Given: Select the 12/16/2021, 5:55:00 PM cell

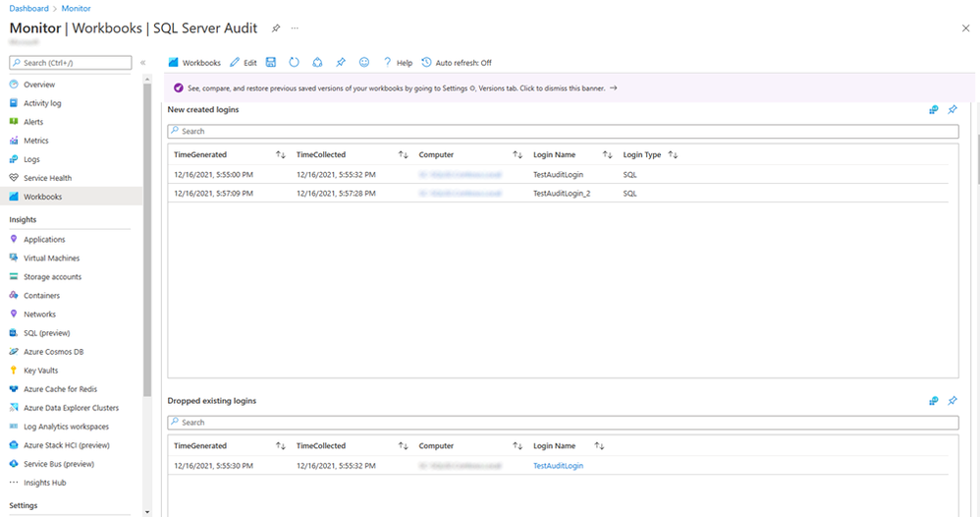Looking at the screenshot, I should (x=214, y=175).
